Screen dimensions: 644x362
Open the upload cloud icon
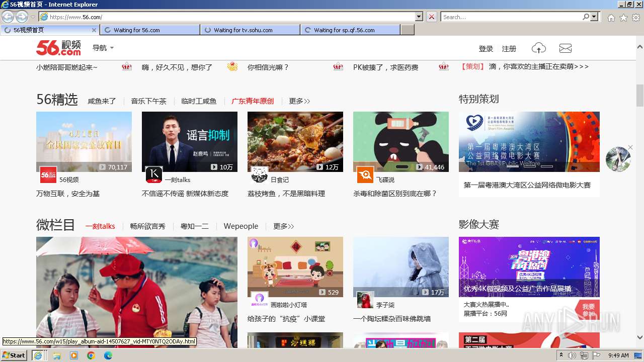538,48
